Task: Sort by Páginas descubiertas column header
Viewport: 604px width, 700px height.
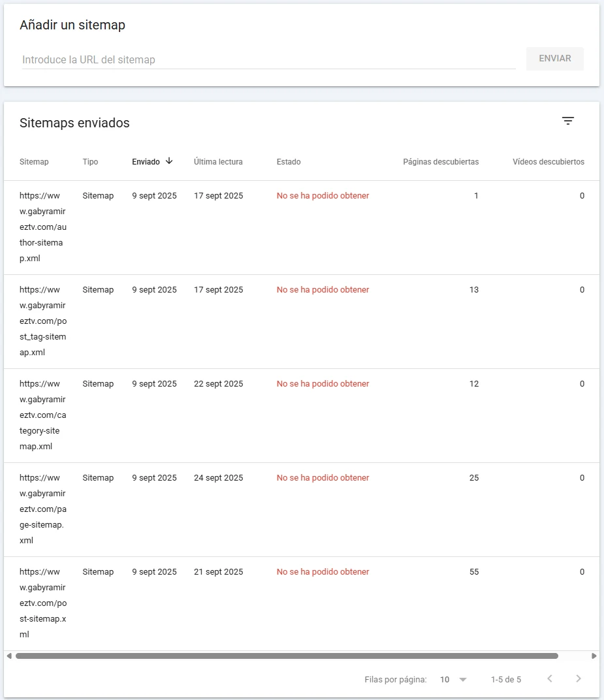Action: (441, 161)
